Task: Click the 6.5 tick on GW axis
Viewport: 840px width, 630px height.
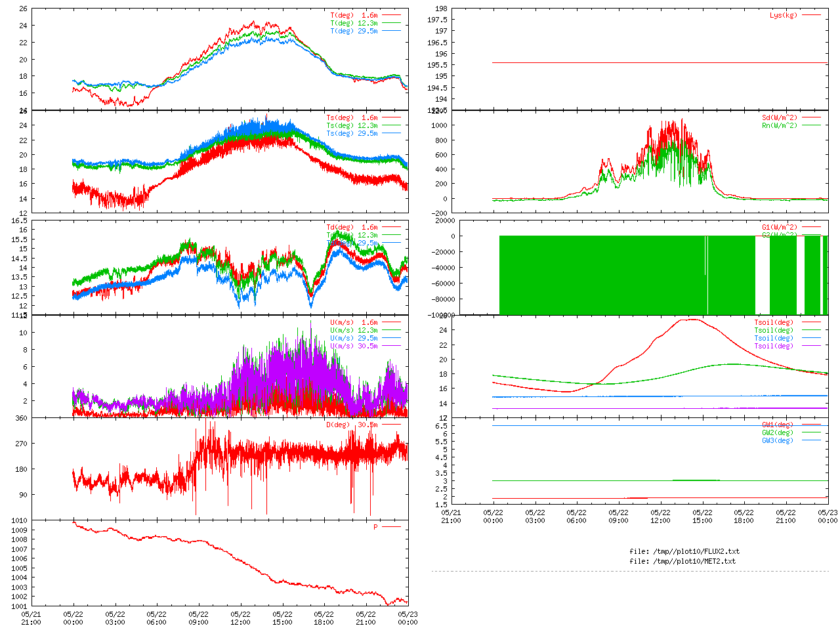Action: click(441, 427)
